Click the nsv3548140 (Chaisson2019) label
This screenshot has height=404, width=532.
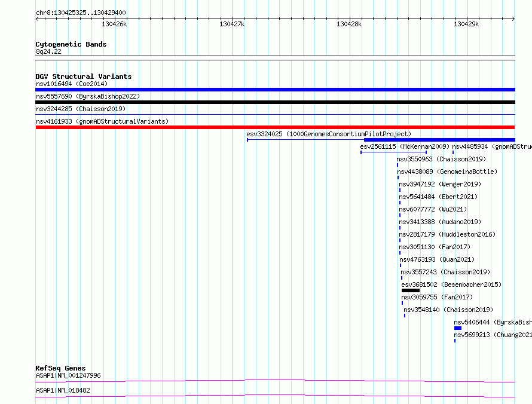tap(448, 310)
